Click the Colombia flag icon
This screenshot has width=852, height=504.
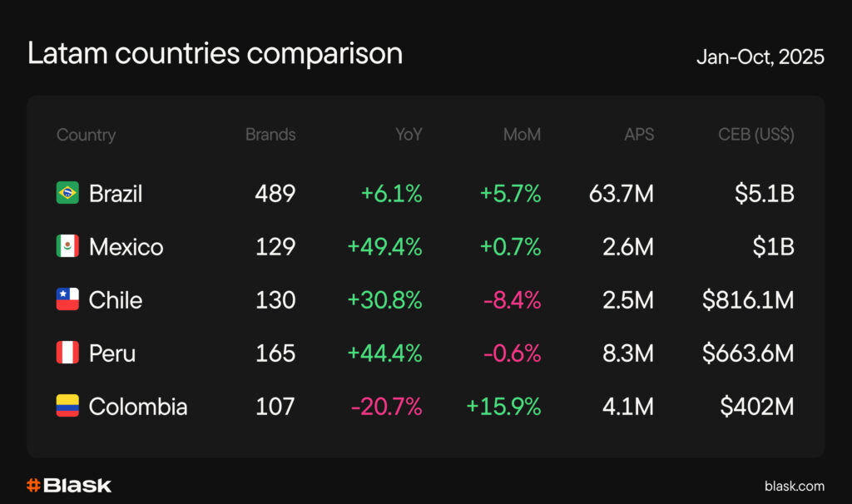click(x=67, y=406)
